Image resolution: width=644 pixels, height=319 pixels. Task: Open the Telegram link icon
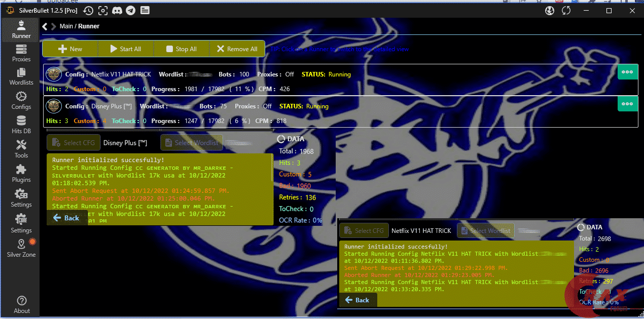pos(131,10)
